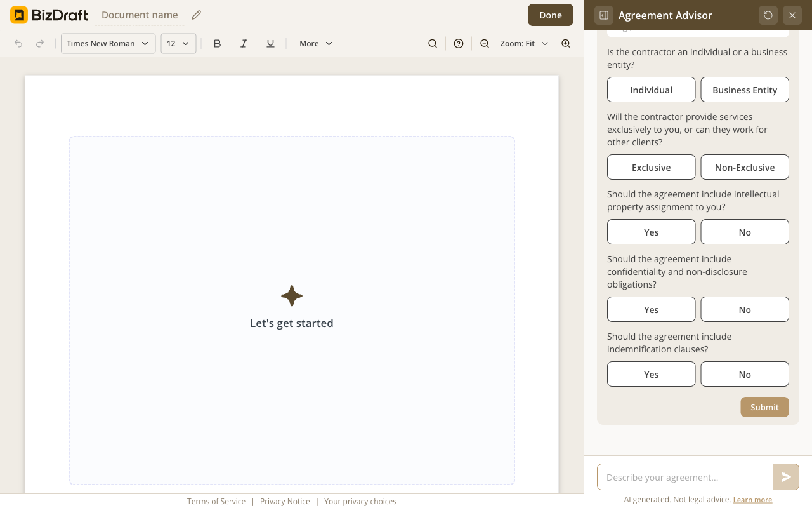Viewport: 812px width, 508px height.
Task: Open Terms of Service link
Action: coord(216,501)
